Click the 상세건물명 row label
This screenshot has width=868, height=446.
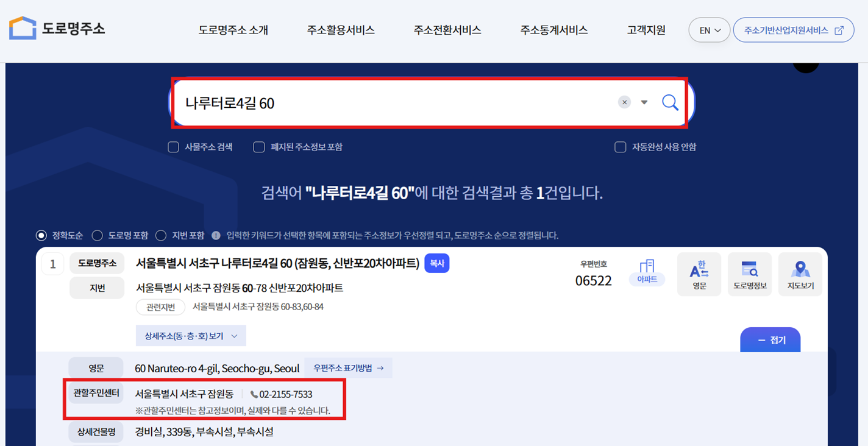click(x=96, y=432)
